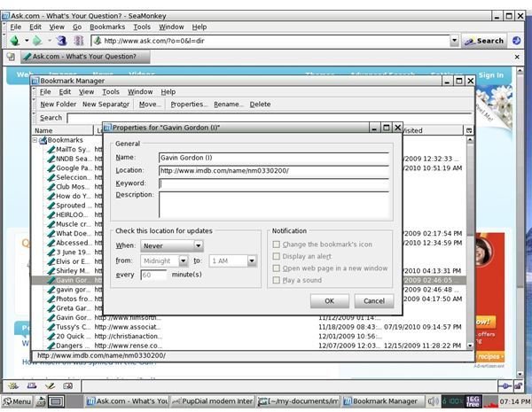
Task: Click the Mail icon in status bar
Action: pos(32,386)
